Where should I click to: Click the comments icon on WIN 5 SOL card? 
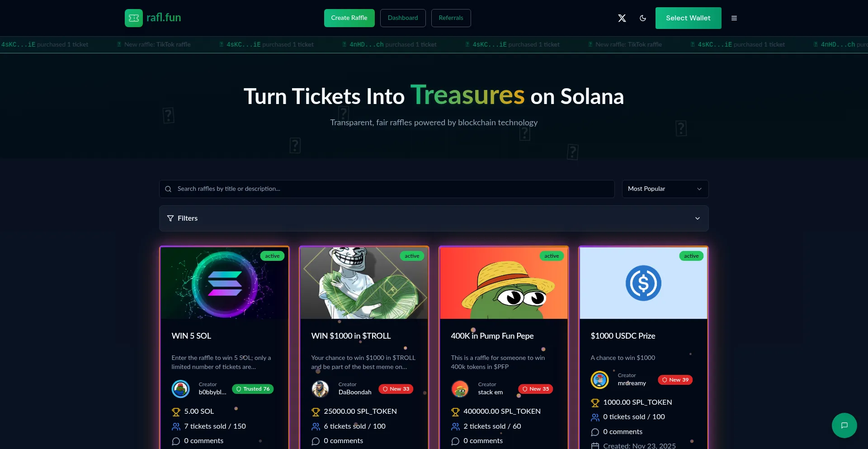coord(176,441)
